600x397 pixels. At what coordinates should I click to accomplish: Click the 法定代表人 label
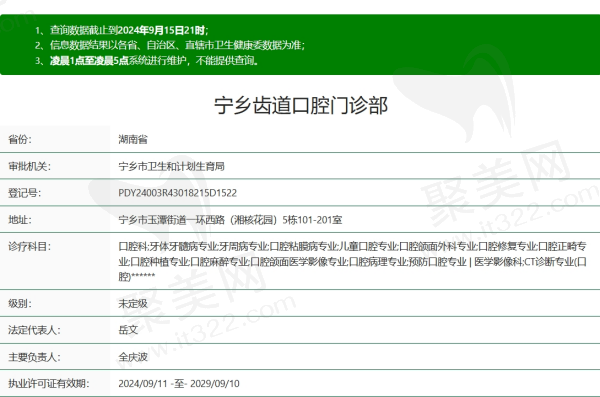click(34, 330)
